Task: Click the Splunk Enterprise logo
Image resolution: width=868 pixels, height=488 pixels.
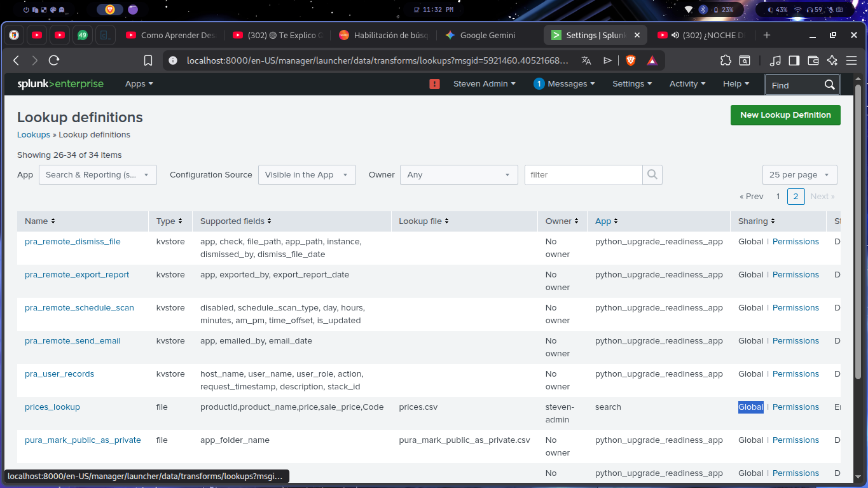Action: coord(60,83)
